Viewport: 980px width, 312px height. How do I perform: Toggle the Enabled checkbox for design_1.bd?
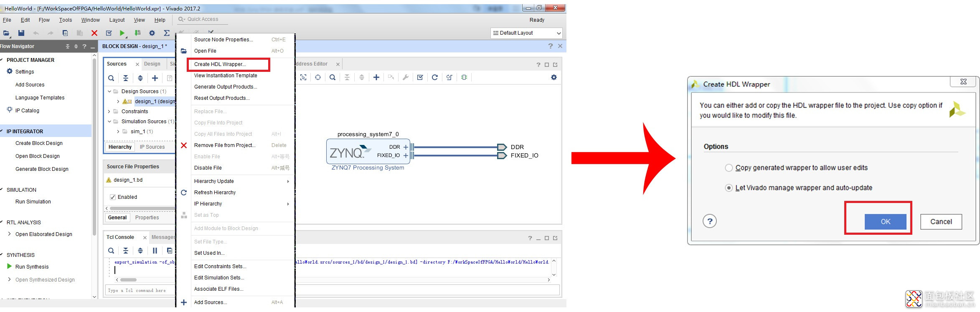(x=113, y=197)
